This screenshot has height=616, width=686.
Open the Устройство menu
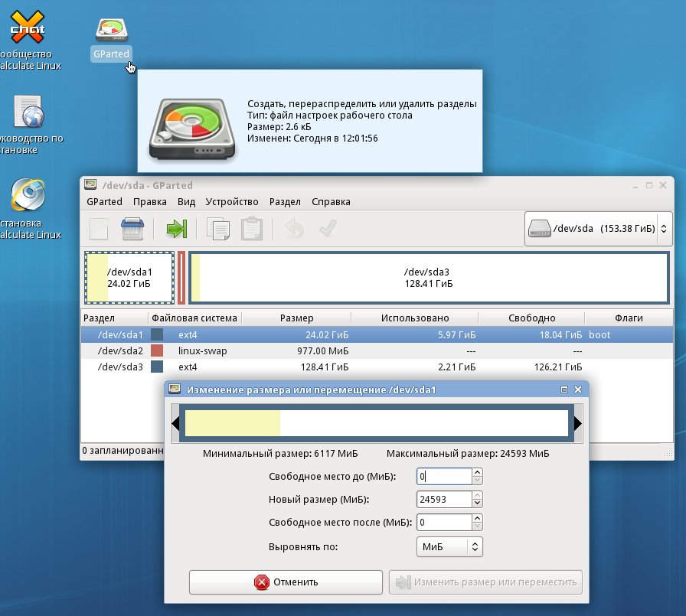(x=232, y=201)
